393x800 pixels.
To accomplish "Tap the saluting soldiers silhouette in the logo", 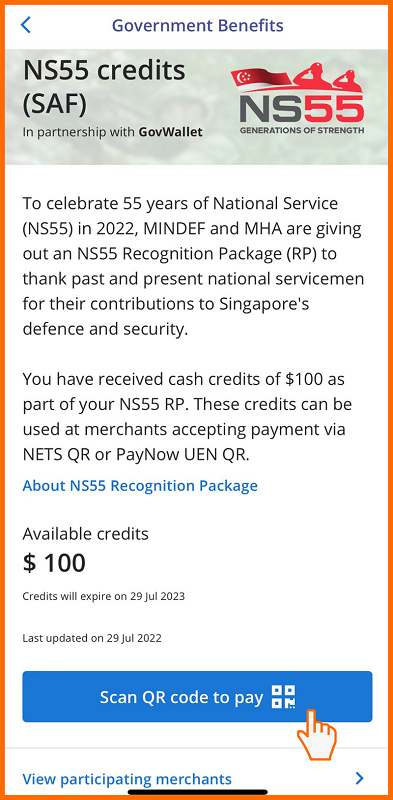I will [327, 77].
